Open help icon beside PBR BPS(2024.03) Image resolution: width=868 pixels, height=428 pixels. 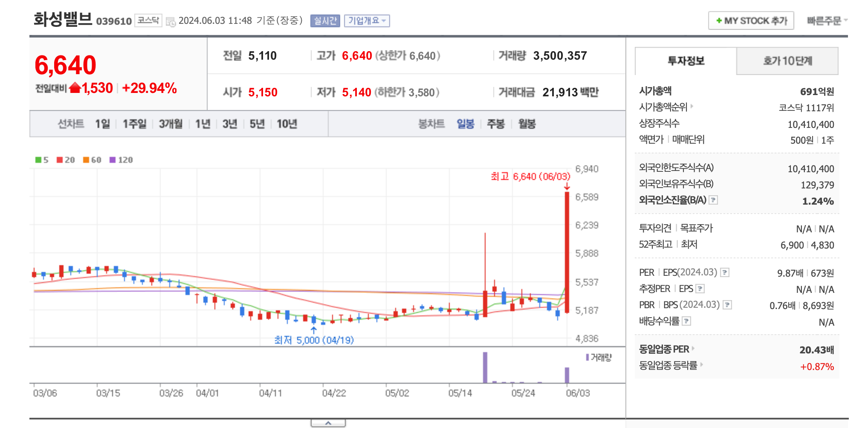[x=728, y=305]
